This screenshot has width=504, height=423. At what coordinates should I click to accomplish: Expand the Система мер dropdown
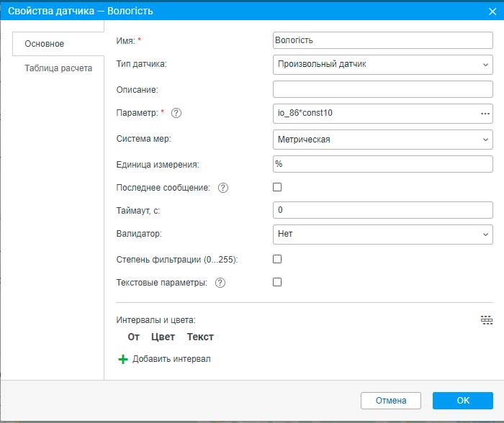coord(382,140)
